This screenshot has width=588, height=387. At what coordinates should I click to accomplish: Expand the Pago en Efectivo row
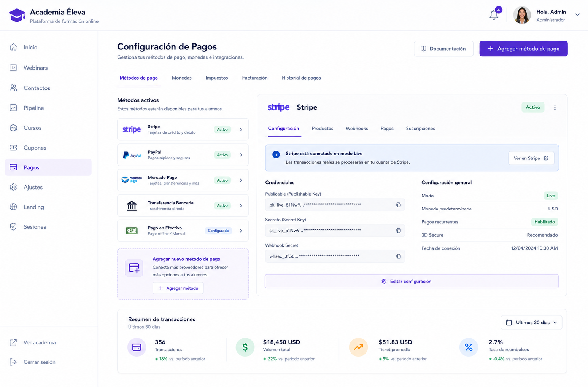pyautogui.click(x=183, y=231)
